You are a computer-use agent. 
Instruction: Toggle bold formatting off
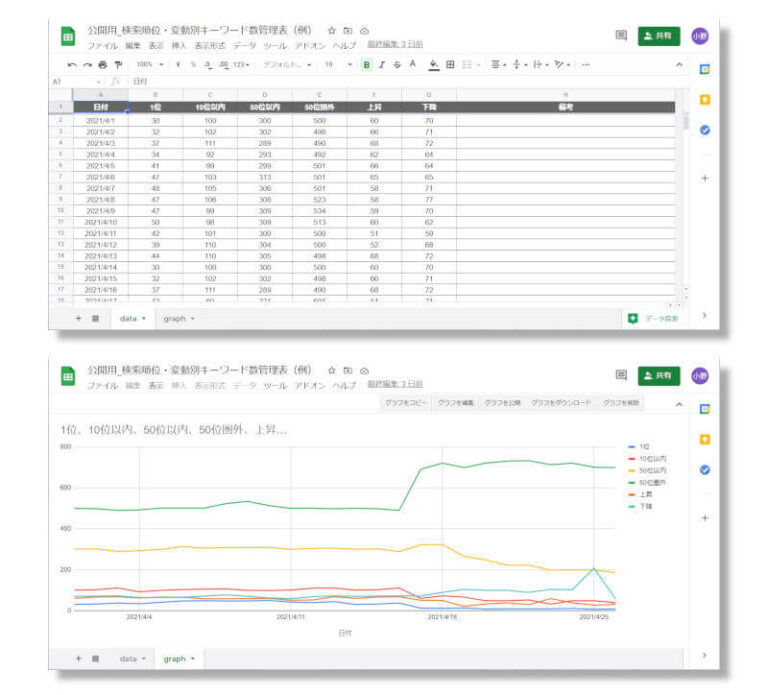(366, 64)
